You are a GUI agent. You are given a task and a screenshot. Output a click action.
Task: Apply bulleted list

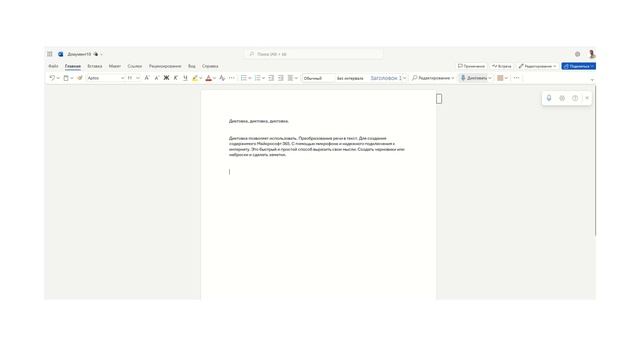pyautogui.click(x=243, y=78)
